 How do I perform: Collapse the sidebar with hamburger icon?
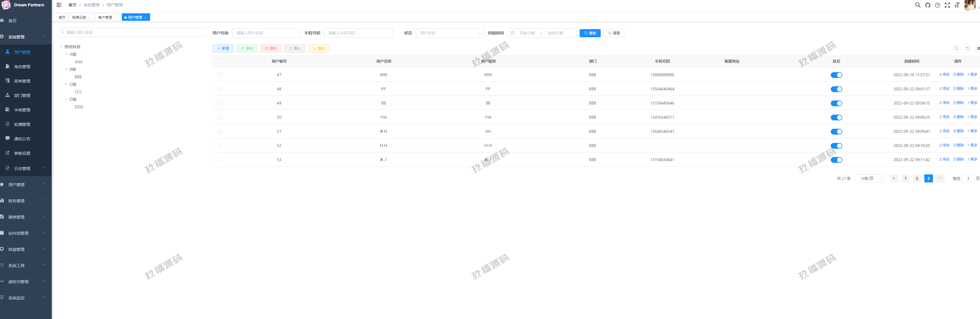click(59, 5)
